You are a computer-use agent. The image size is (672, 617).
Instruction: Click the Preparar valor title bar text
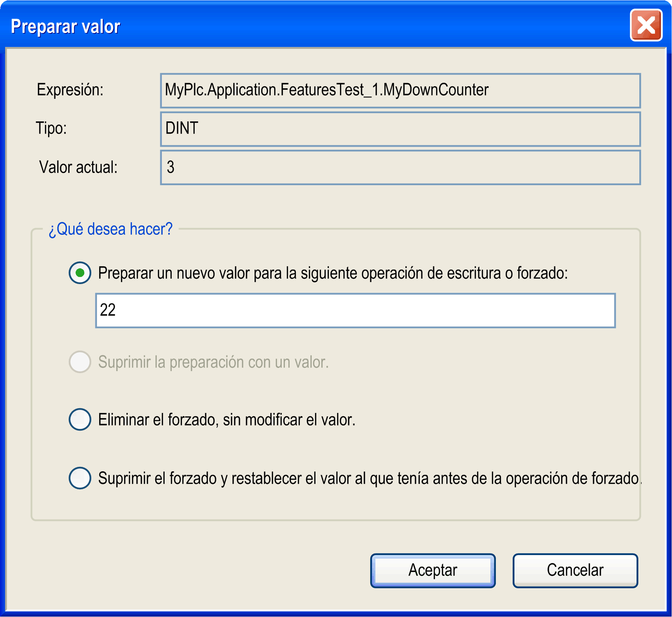click(65, 27)
